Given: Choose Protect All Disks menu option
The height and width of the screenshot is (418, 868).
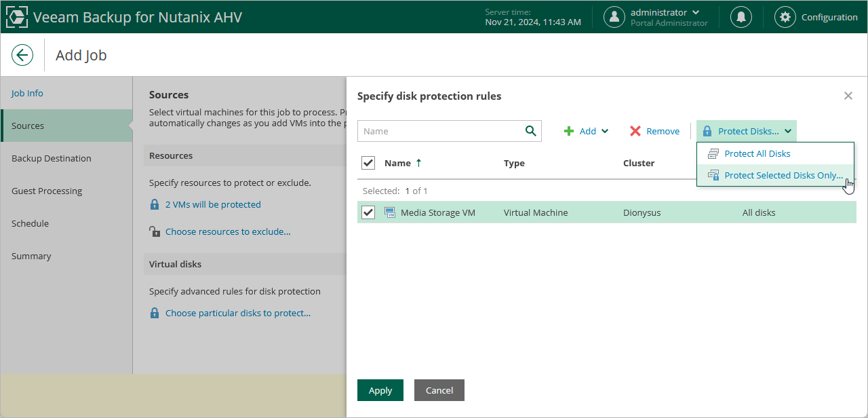Looking at the screenshot, I should pos(757,153).
